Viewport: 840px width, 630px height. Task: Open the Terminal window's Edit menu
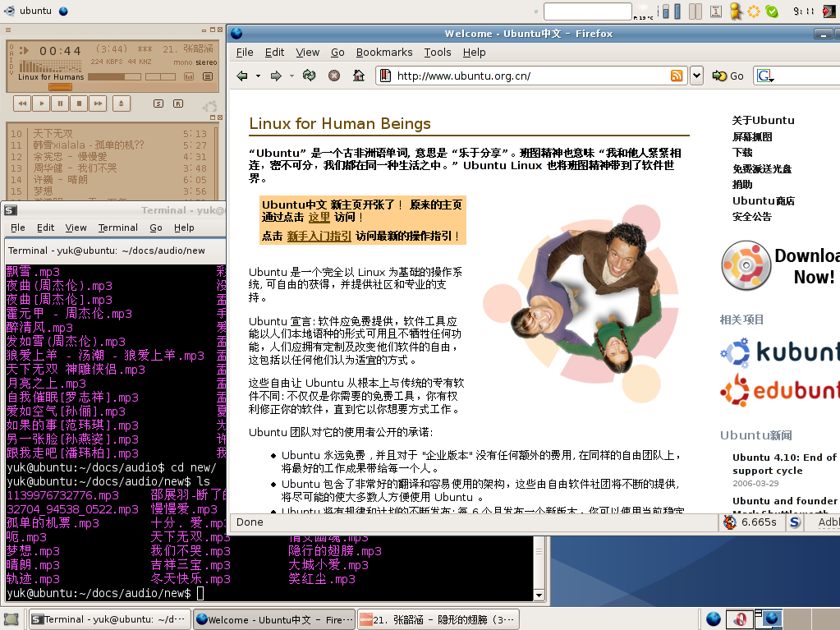(45, 228)
